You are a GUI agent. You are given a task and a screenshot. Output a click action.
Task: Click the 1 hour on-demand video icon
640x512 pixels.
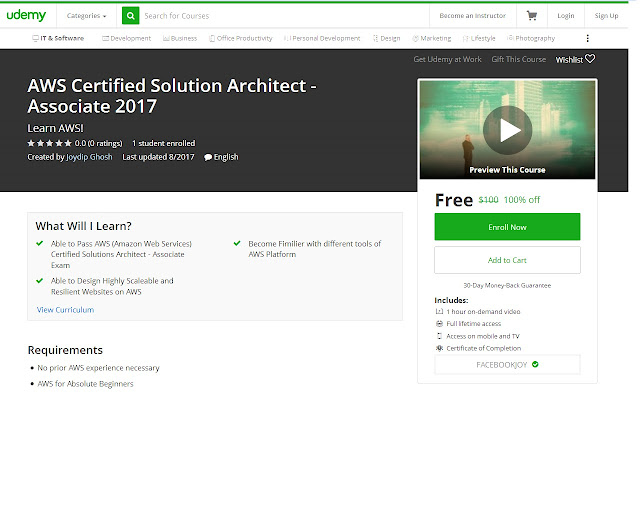coord(439,311)
